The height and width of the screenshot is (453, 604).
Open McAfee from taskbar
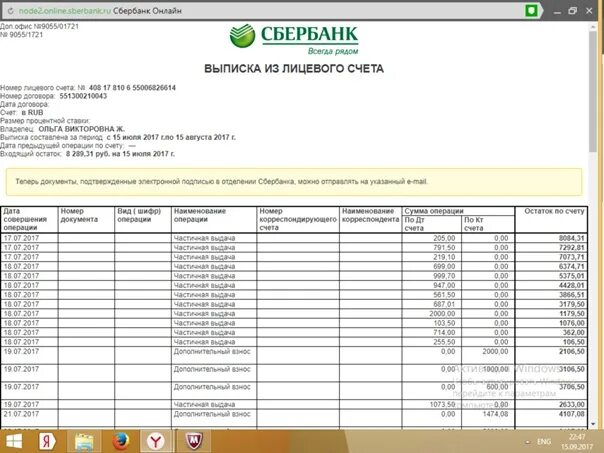194,441
